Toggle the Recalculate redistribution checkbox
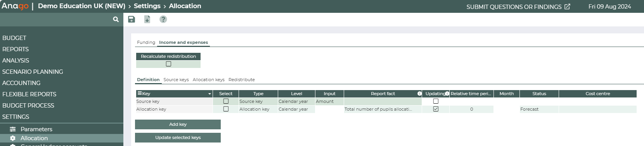This screenshot has width=644, height=146. pyautogui.click(x=168, y=64)
